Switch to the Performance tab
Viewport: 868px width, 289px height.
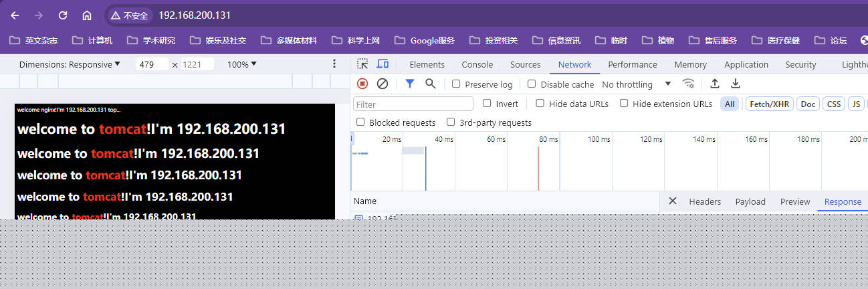pyautogui.click(x=633, y=64)
